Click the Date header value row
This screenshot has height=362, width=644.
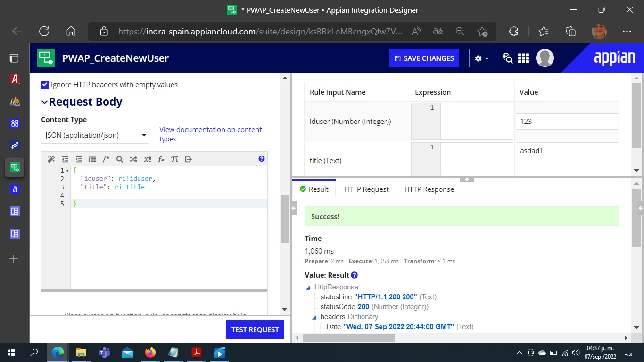coord(400,326)
